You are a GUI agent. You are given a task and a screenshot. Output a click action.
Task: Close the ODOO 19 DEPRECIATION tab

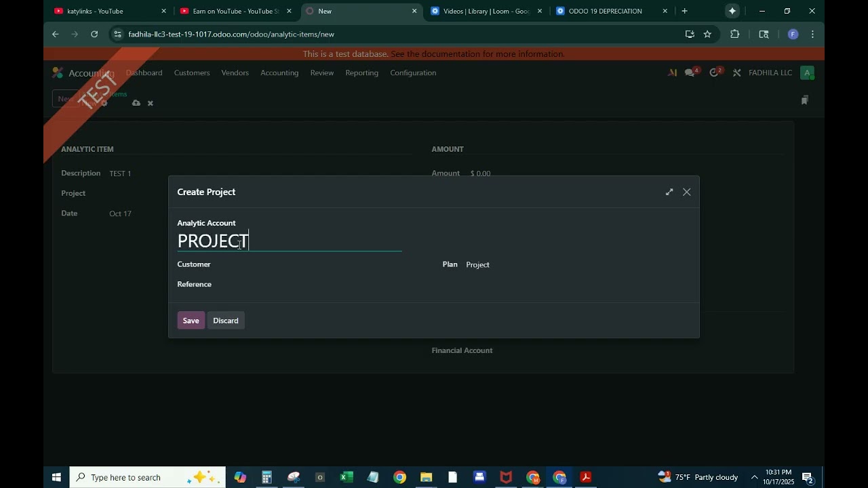coord(665,11)
